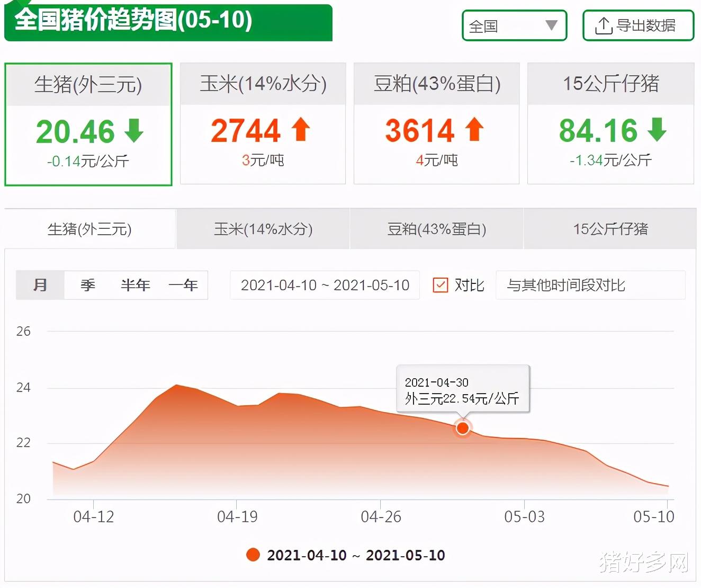Click the 04-19 x-axis label
Viewport: 701px width, 588px height.
coord(237,516)
